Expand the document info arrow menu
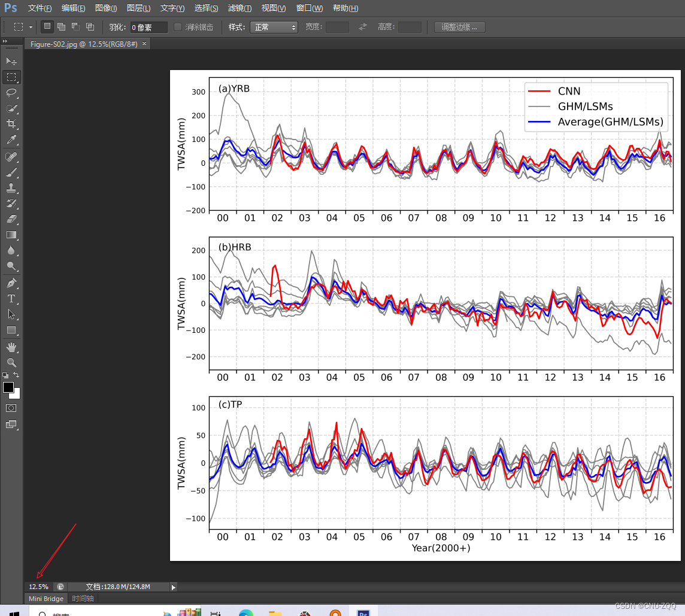 click(174, 587)
